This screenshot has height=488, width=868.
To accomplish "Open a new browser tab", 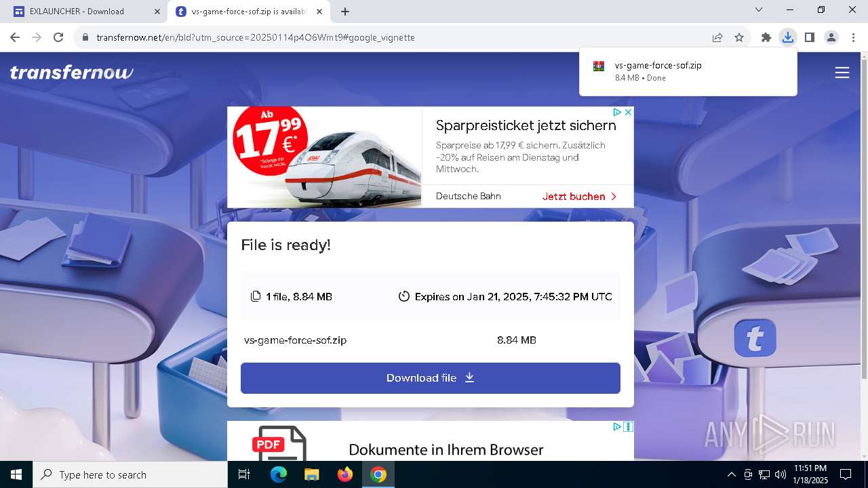I will point(345,11).
